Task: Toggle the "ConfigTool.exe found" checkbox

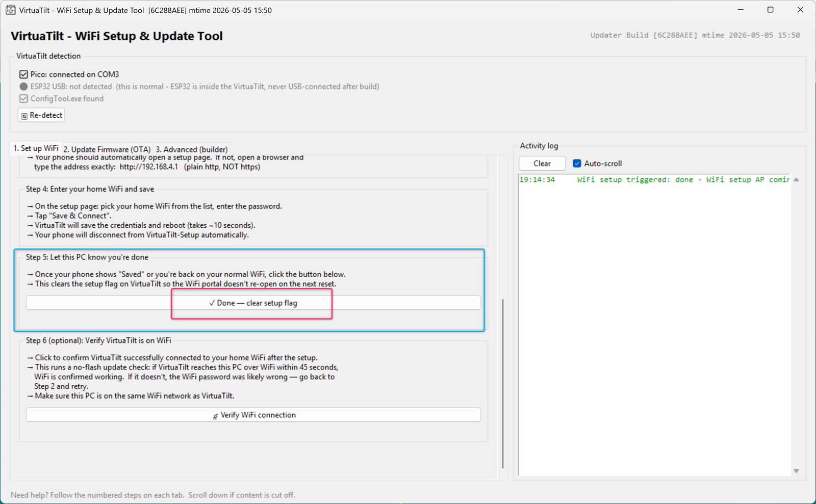Action: (23, 99)
